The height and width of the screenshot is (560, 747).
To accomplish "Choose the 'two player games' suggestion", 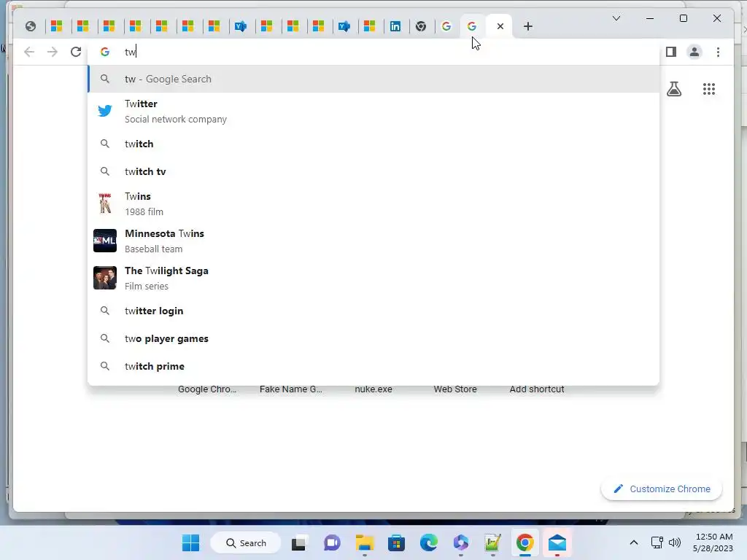I will point(373,338).
